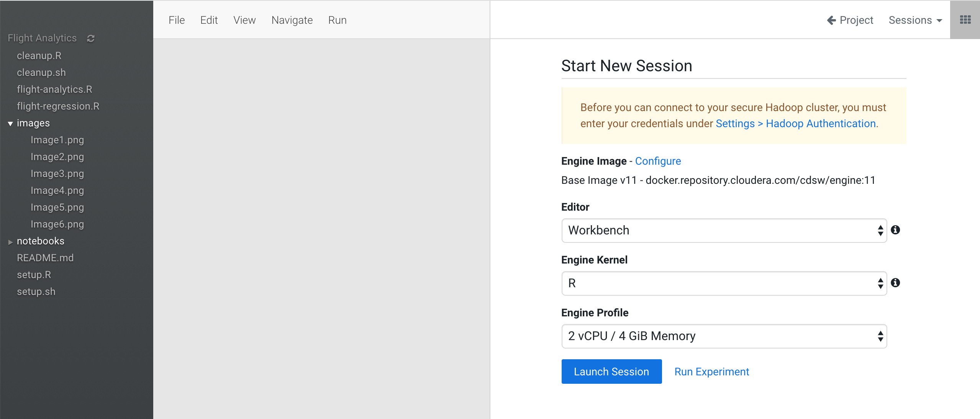
Task: Click the refresh icon beside Flight Analytics
Action: click(x=91, y=38)
